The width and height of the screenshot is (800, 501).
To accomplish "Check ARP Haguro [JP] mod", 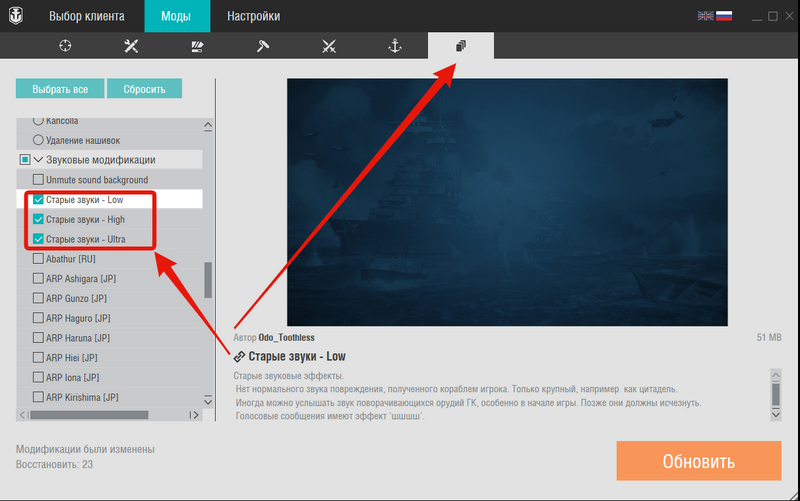I will [x=38, y=318].
